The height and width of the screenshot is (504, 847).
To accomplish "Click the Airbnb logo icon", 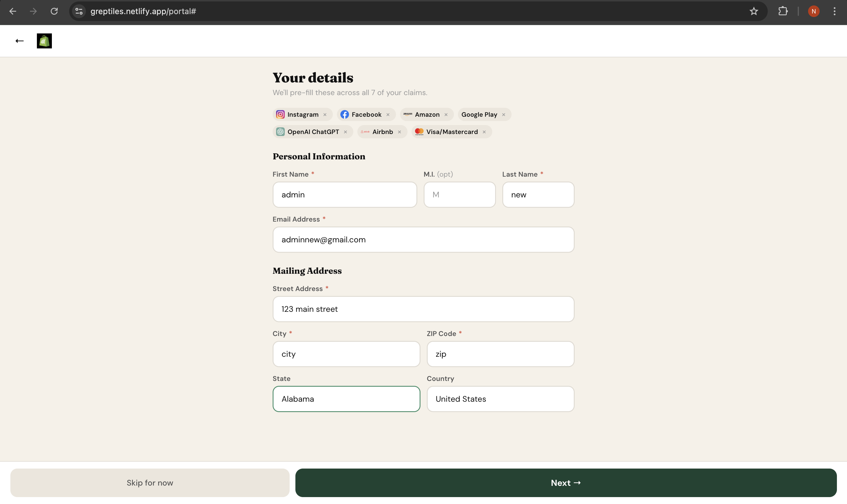I will 365,132.
